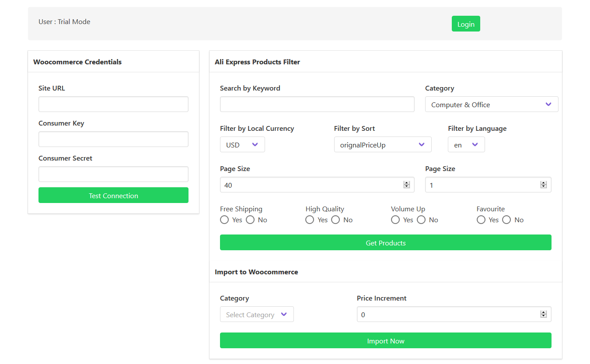Viewport: 590px width, 364px height.
Task: Decrement the Page Size value of 1
Action: pos(544,187)
